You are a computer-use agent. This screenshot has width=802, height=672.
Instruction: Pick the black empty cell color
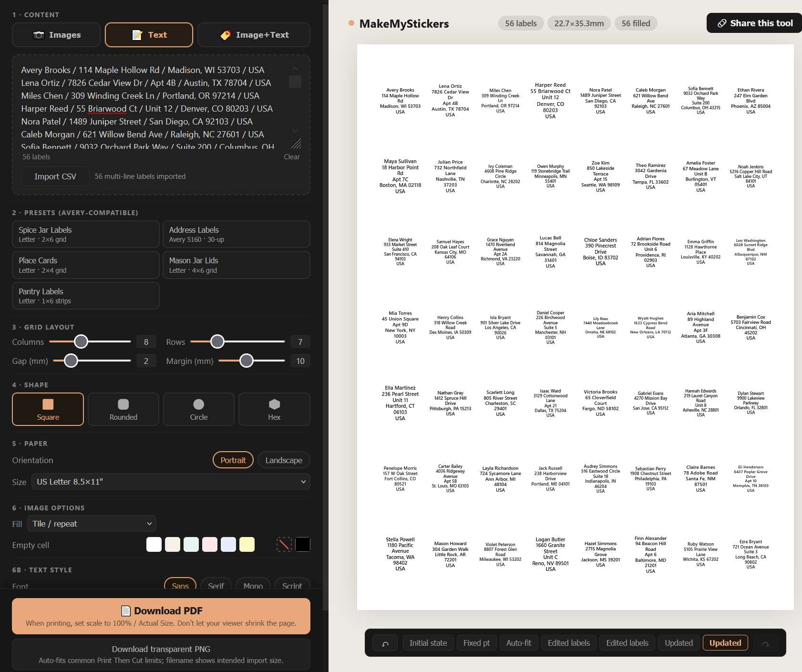303,544
